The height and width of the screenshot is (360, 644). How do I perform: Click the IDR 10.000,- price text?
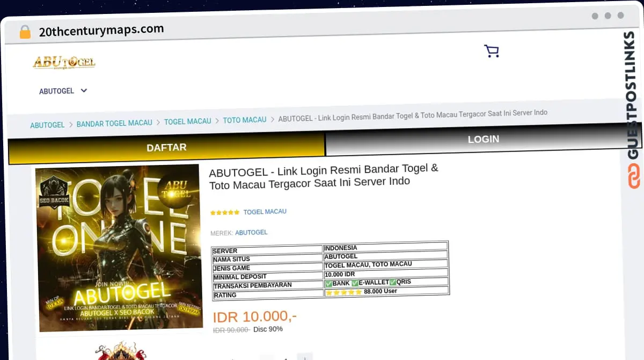pyautogui.click(x=255, y=317)
